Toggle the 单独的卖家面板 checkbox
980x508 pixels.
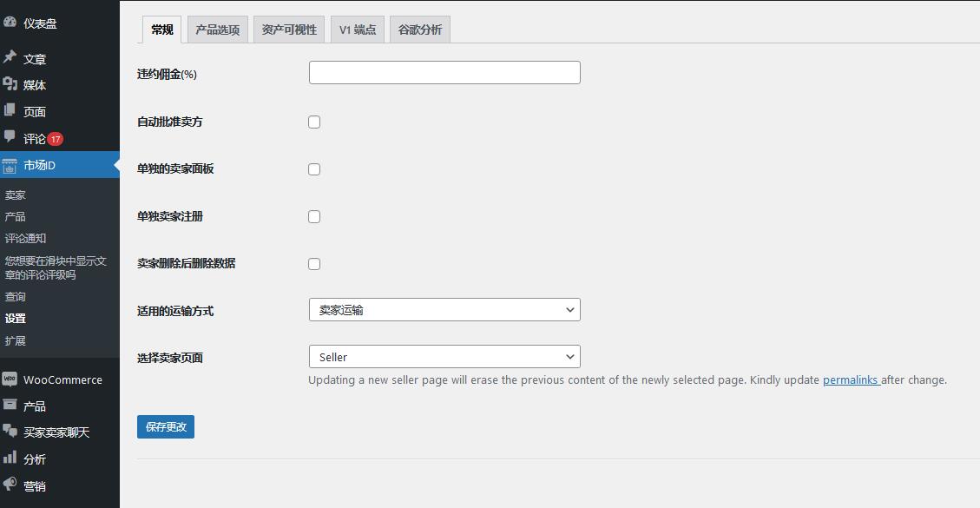pos(314,169)
